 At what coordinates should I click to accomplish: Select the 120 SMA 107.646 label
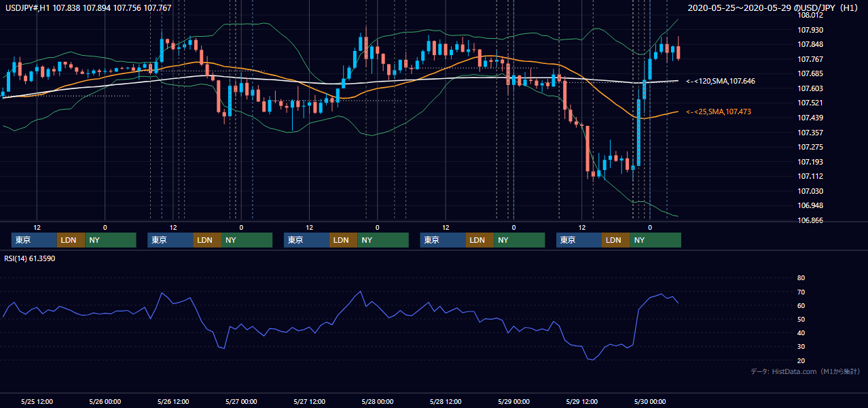point(721,81)
